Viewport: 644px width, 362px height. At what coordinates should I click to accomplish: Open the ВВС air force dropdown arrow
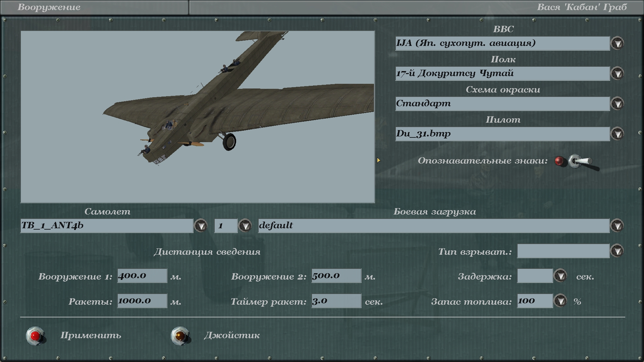tap(617, 44)
